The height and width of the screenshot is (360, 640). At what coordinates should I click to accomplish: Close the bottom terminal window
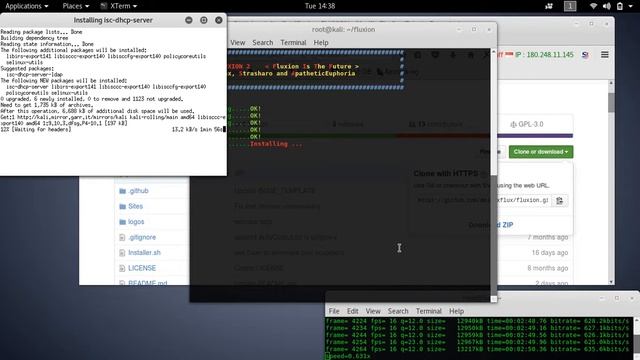(x=632, y=298)
